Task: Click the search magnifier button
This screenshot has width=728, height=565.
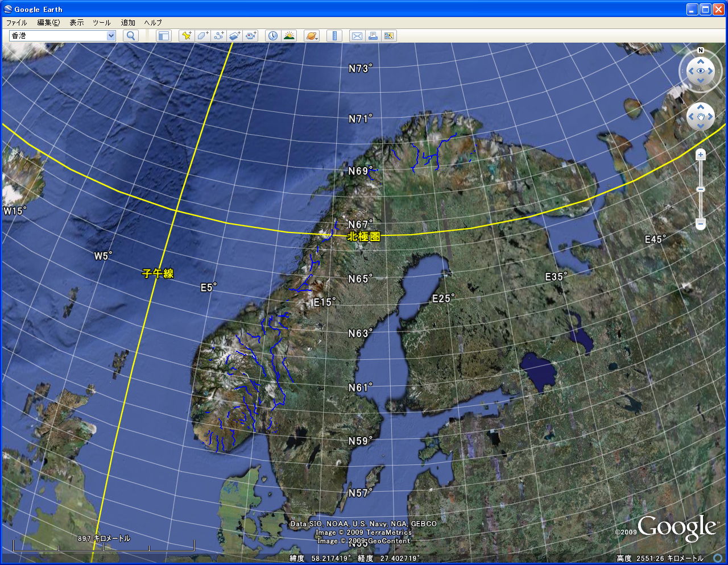Action: [x=131, y=36]
